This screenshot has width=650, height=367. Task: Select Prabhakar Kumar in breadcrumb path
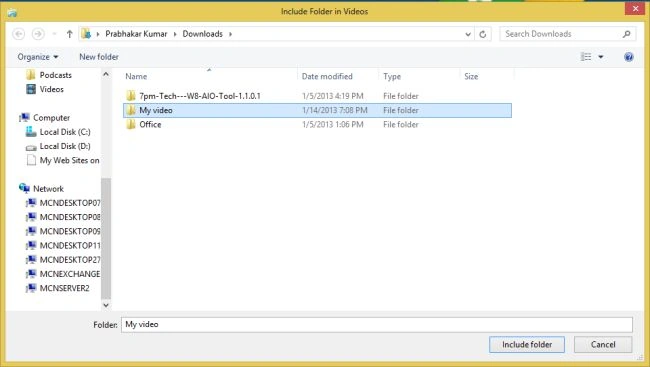point(136,34)
